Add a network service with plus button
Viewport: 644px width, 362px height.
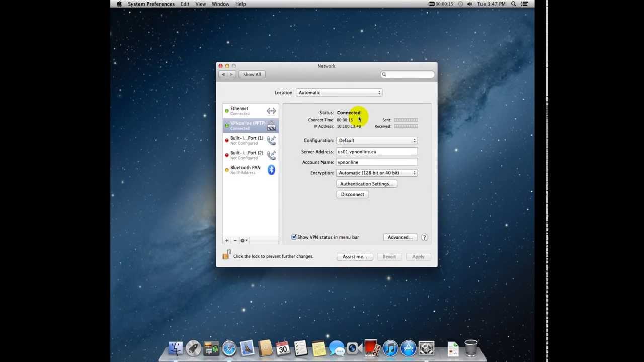click(x=227, y=241)
